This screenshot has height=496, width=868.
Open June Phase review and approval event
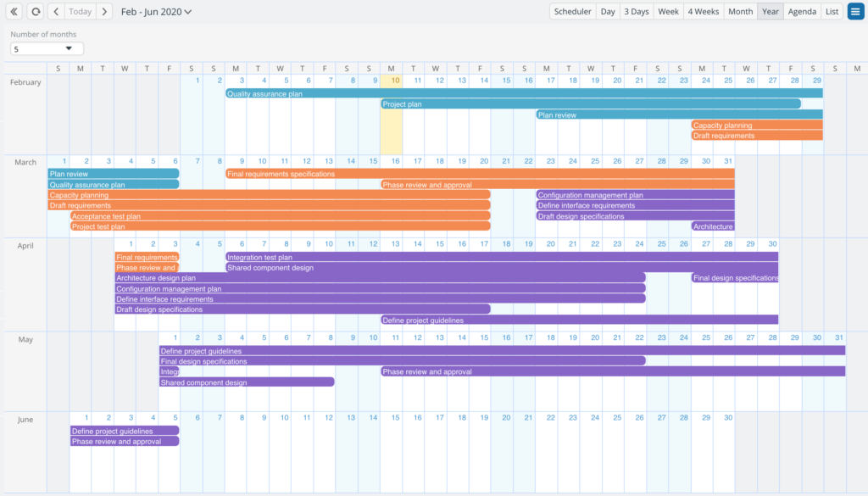coord(125,441)
